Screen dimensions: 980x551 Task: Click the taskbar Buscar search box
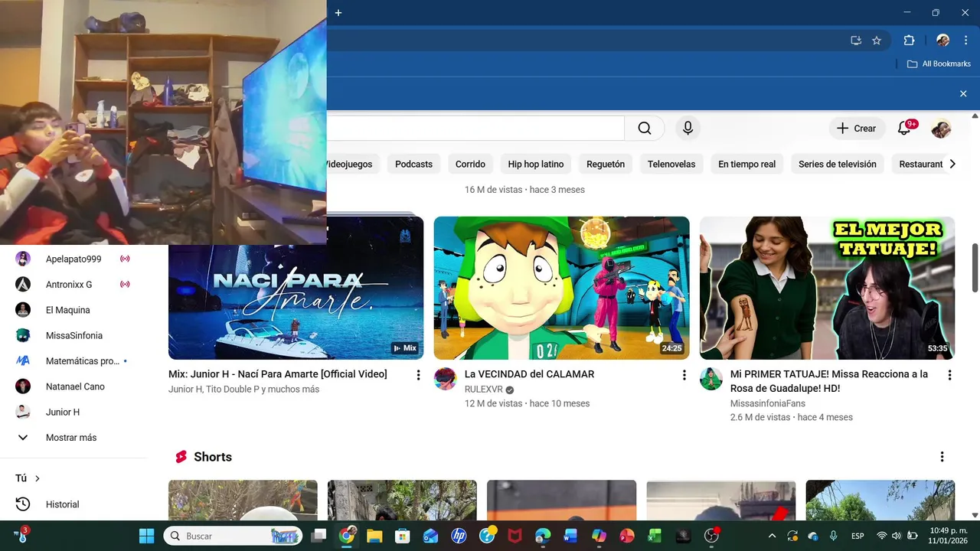coord(233,536)
